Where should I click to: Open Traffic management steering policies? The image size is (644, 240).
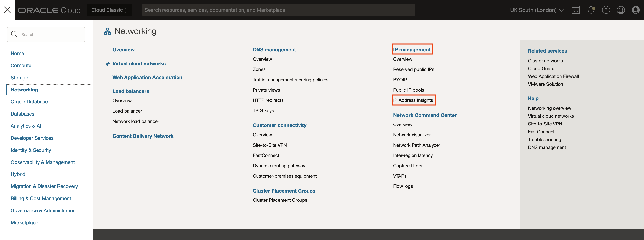pos(291,80)
